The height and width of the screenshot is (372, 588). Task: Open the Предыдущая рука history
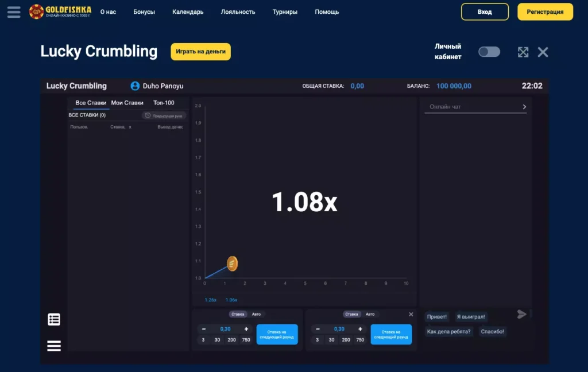[164, 115]
